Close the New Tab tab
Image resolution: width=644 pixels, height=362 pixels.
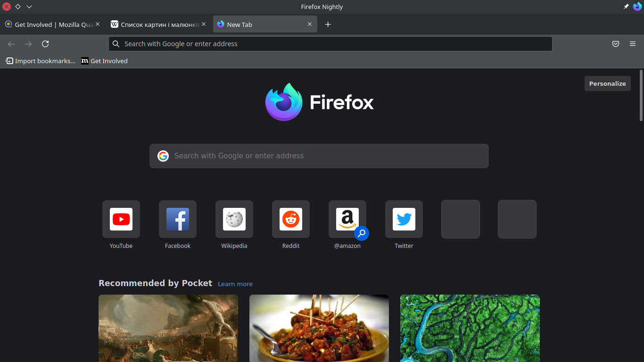310,24
